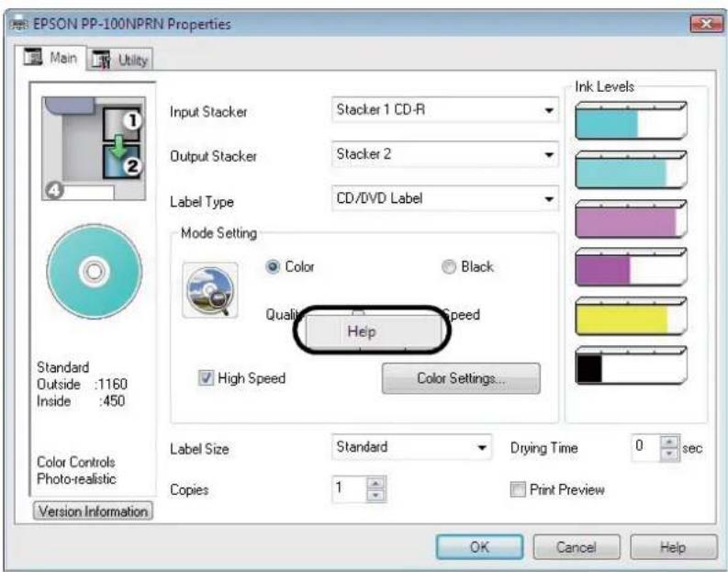Select the Color radio button
Viewport: 728px width, 572px height.
tap(273, 266)
